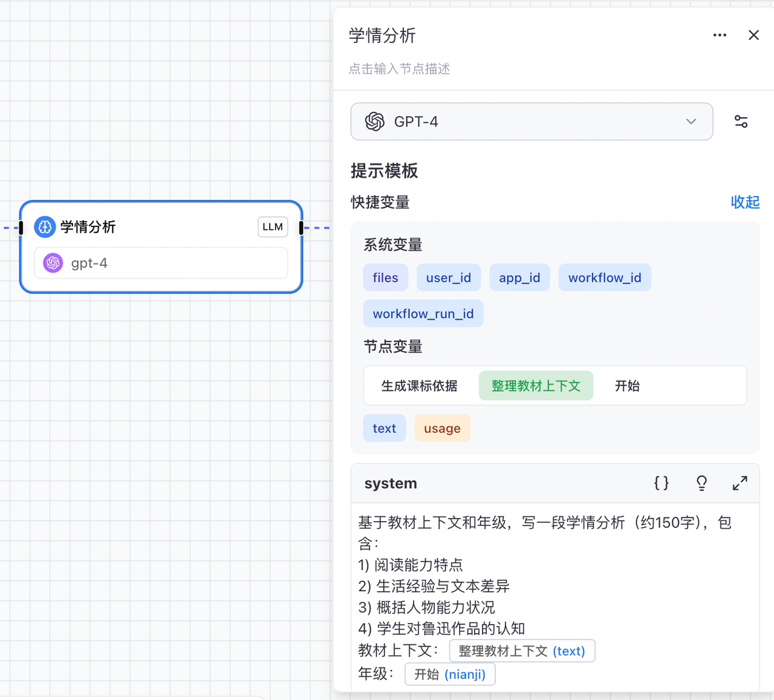
Task: Insert the workflow_run_id system variable
Action: [x=423, y=314]
